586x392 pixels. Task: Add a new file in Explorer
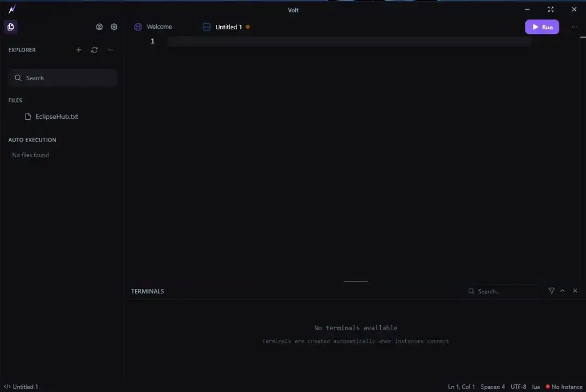point(79,50)
